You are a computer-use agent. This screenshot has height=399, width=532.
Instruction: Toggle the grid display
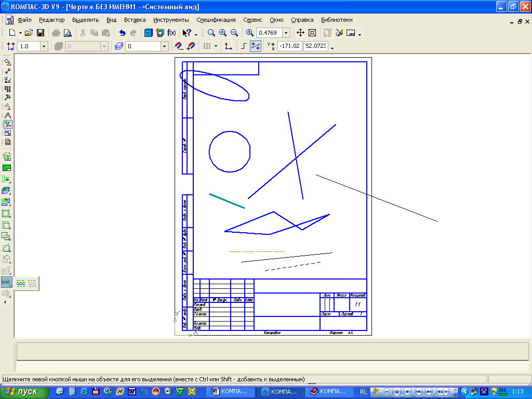point(207,46)
